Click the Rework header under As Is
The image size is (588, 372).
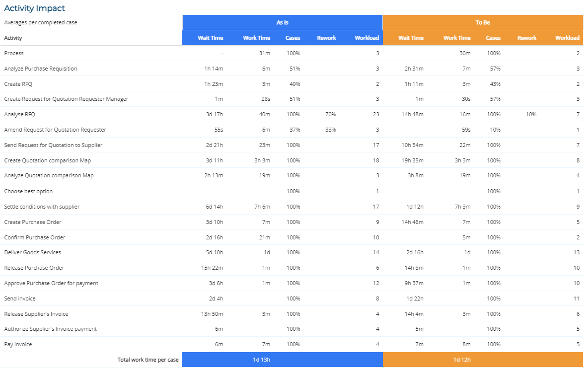[326, 38]
